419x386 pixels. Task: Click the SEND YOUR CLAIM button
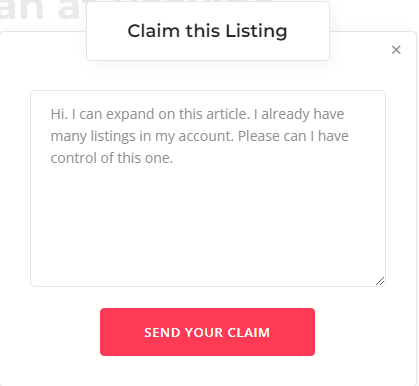pyautogui.click(x=207, y=332)
